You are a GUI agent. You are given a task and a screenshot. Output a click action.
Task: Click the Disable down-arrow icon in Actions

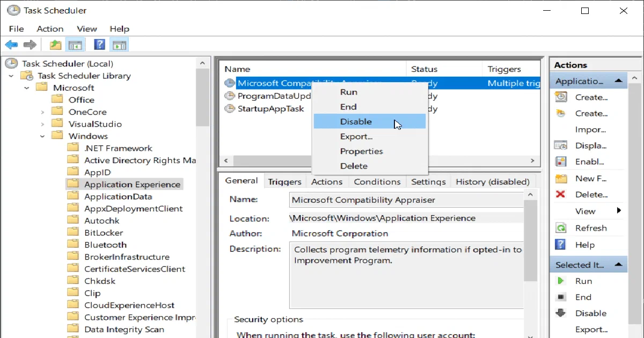(561, 313)
